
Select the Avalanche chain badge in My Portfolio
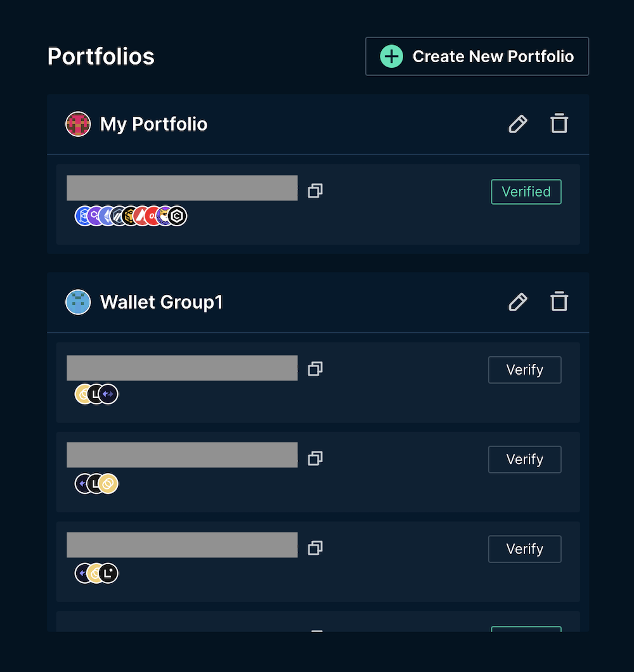click(141, 216)
